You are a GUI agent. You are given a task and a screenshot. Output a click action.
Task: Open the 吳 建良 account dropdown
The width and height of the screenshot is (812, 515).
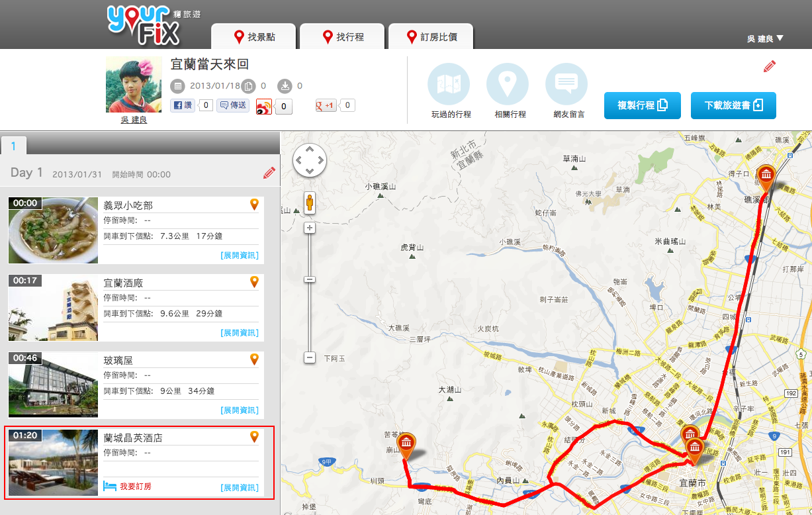[x=766, y=38]
